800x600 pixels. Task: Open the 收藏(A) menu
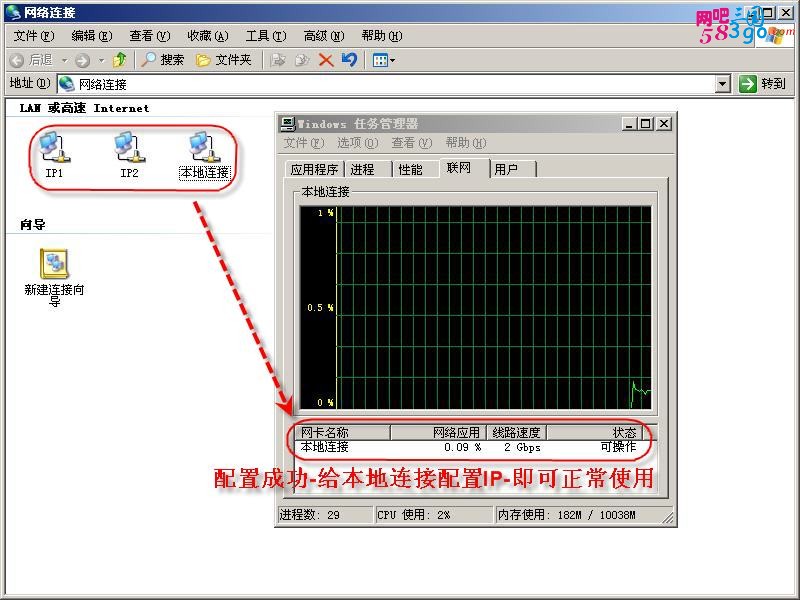[x=208, y=36]
